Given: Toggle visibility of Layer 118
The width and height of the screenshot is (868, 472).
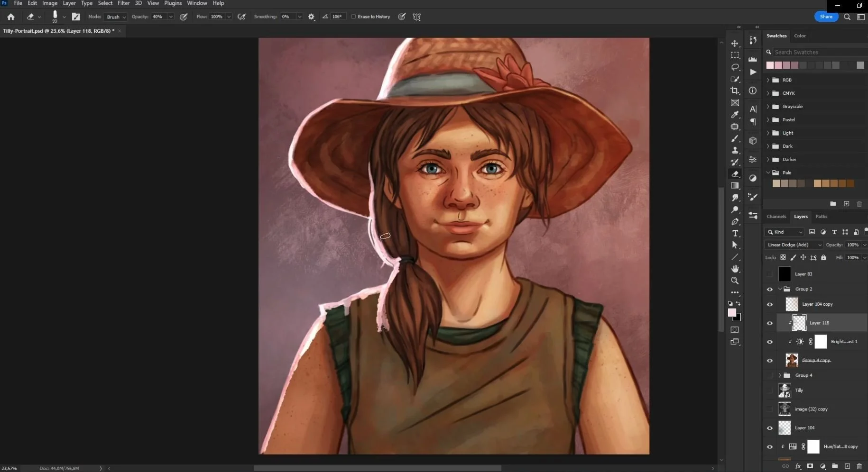Looking at the screenshot, I should tap(769, 323).
